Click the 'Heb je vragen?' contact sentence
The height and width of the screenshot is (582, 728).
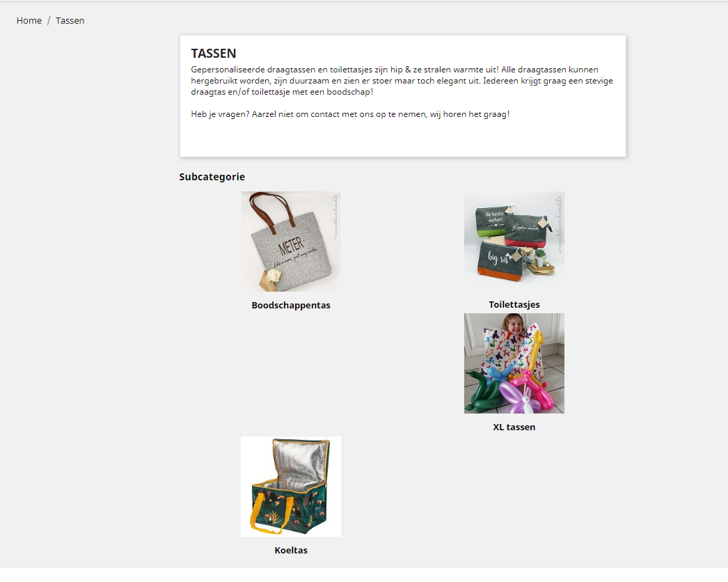[x=350, y=114]
